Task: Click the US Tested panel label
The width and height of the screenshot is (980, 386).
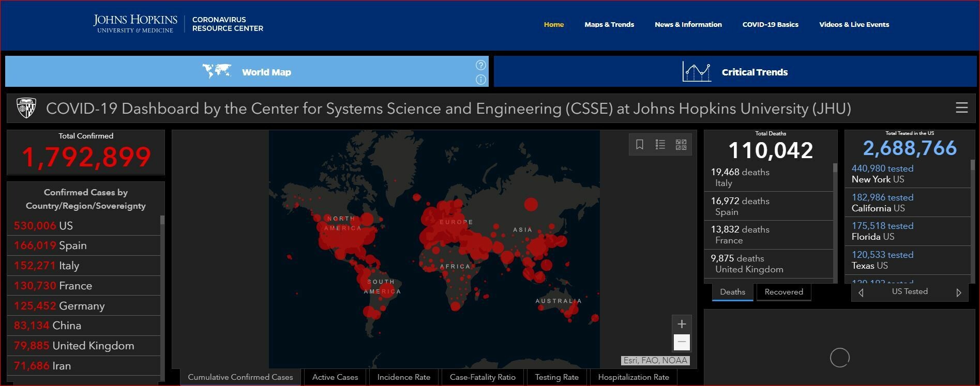Action: coord(910,291)
